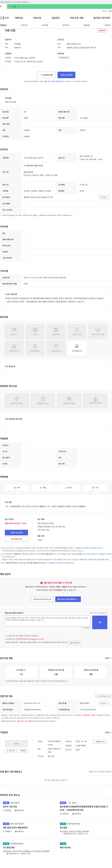Screen dimensions: 112x868
Task: Click the 통근버스 welfare icon
Action: [x=14, y=332]
